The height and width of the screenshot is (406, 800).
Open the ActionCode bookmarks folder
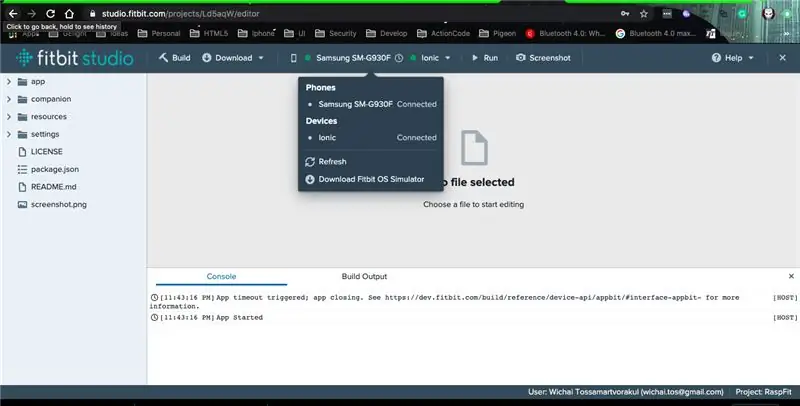(443, 33)
